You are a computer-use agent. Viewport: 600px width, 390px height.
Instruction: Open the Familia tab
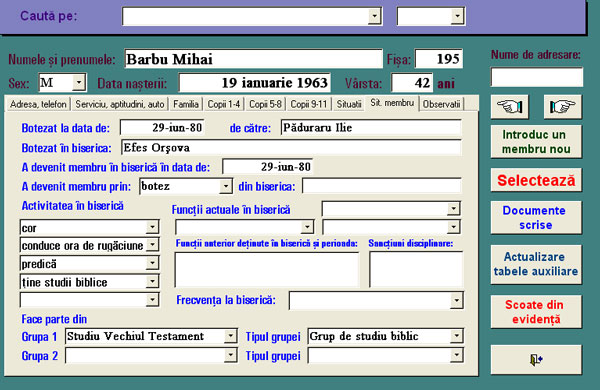186,104
